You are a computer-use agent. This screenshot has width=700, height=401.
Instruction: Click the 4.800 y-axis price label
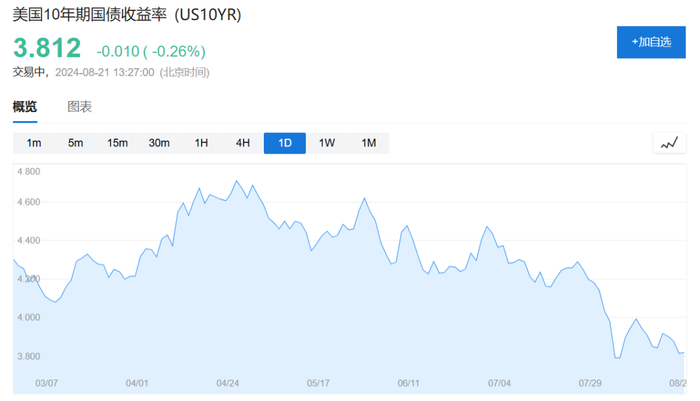pyautogui.click(x=28, y=172)
